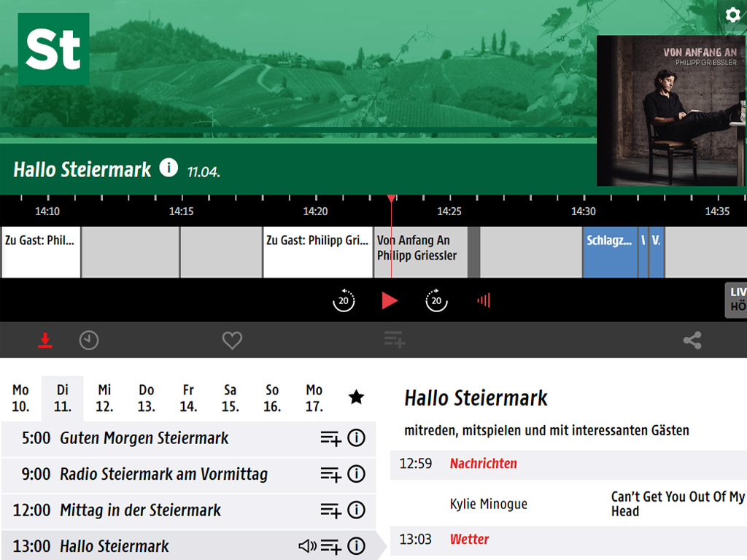Image resolution: width=747 pixels, height=560 pixels.
Task: Add current item to playlist in toolbar
Action: click(395, 340)
